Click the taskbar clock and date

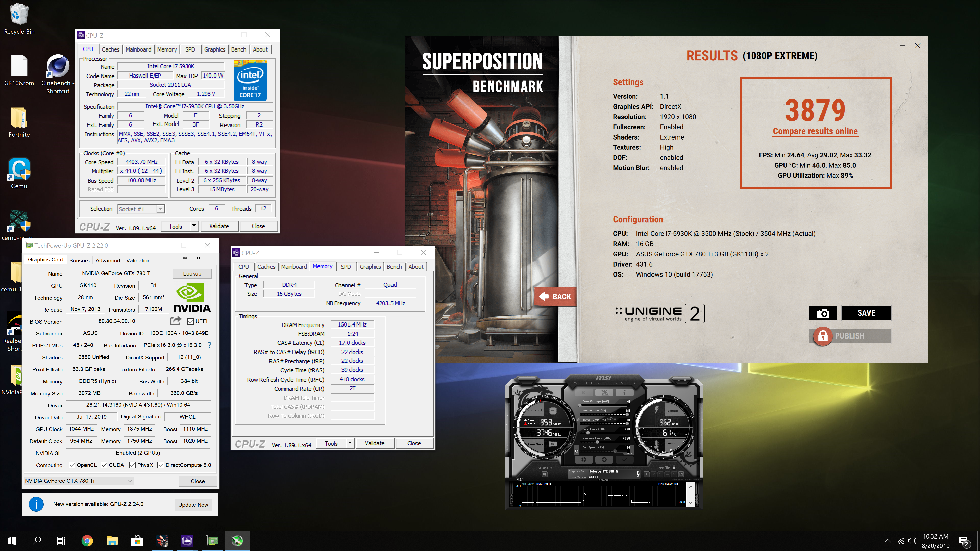point(936,541)
